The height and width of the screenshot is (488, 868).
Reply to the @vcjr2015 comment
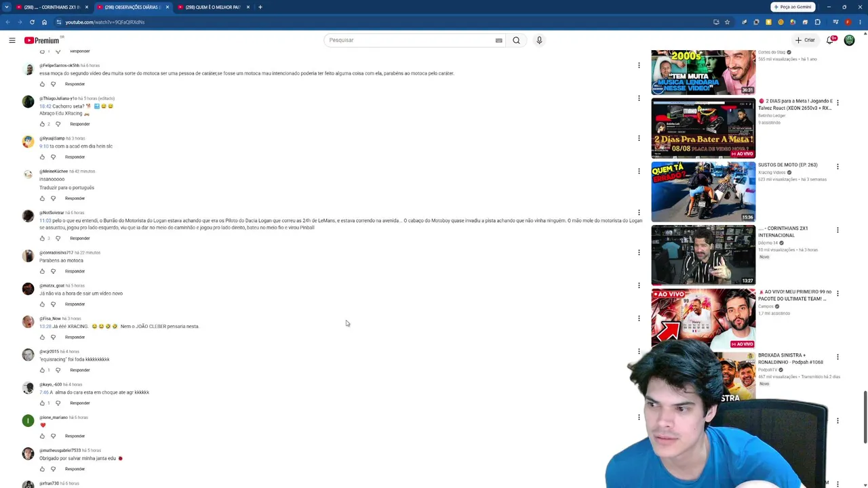coord(79,370)
